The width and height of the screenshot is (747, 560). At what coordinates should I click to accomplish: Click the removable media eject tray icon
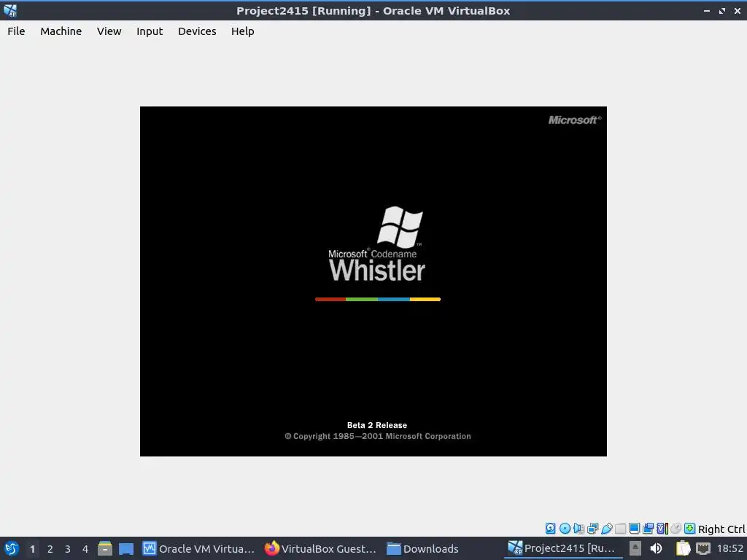coord(635,548)
